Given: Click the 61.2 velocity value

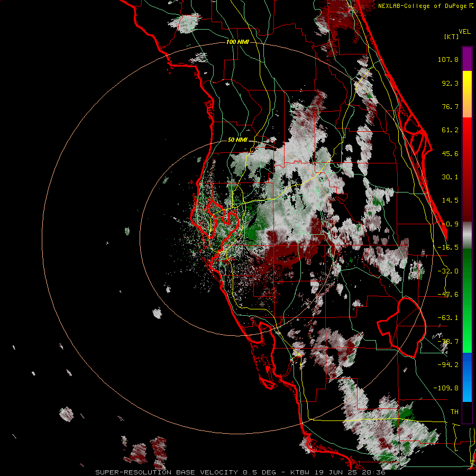Looking at the screenshot, I should [x=450, y=130].
